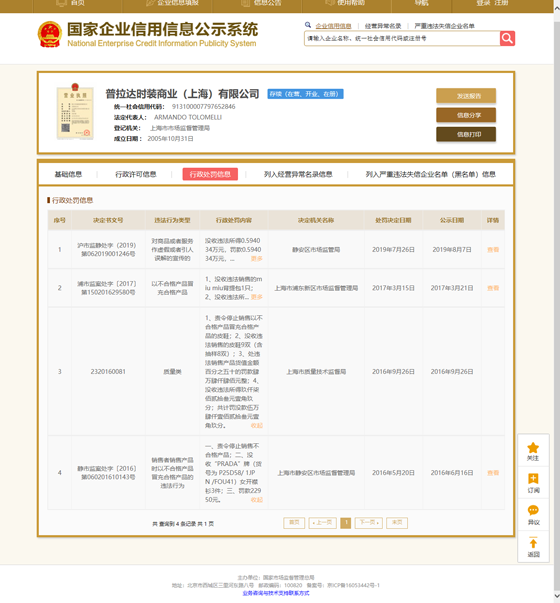Expand 更多 in first penalty row

257,258
